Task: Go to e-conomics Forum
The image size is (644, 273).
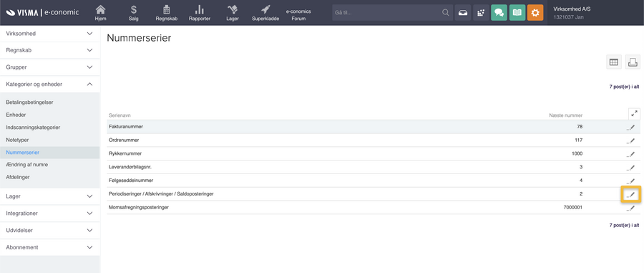Action: (x=298, y=15)
